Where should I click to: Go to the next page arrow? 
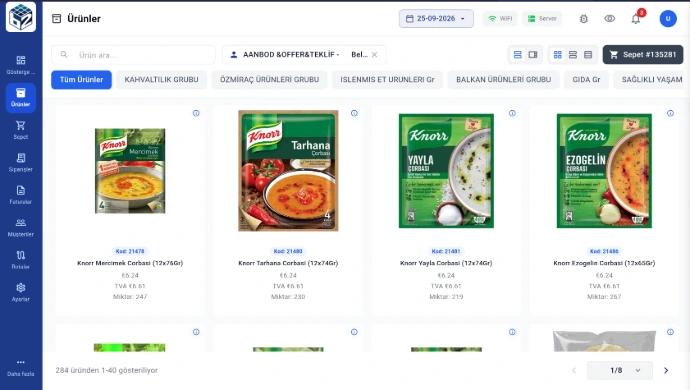pos(666,370)
